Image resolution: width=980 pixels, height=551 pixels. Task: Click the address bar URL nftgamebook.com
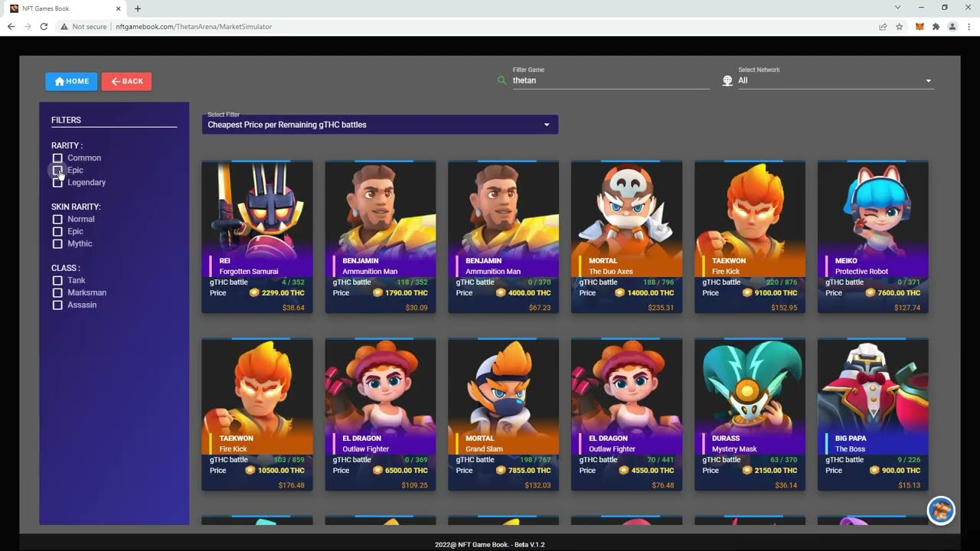194,26
